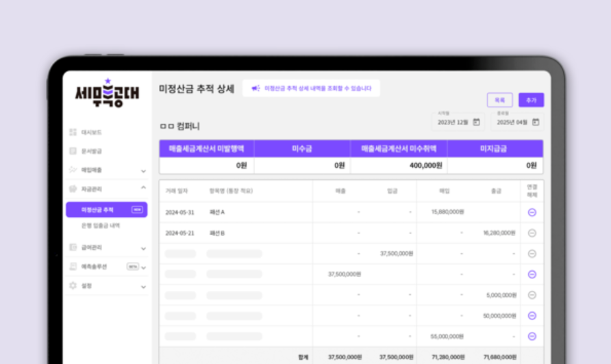This screenshot has width=611, height=364.
Task: Open the end date calendar icon
Action: (x=536, y=122)
